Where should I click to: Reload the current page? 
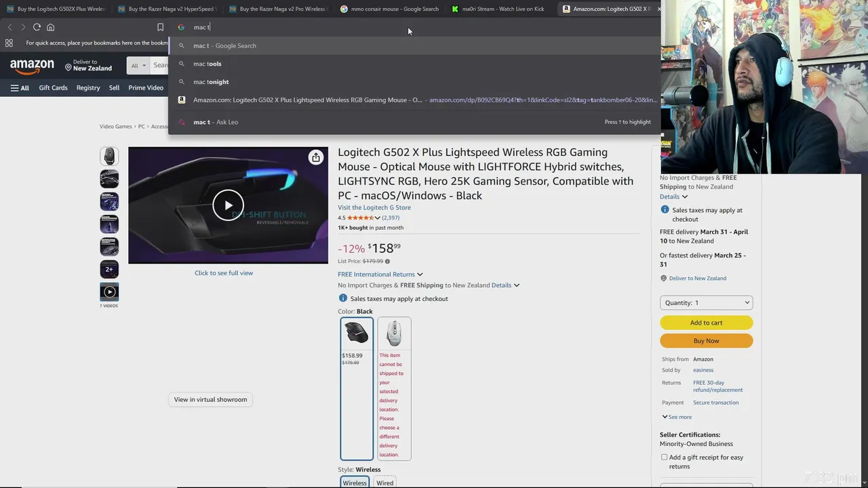37,27
